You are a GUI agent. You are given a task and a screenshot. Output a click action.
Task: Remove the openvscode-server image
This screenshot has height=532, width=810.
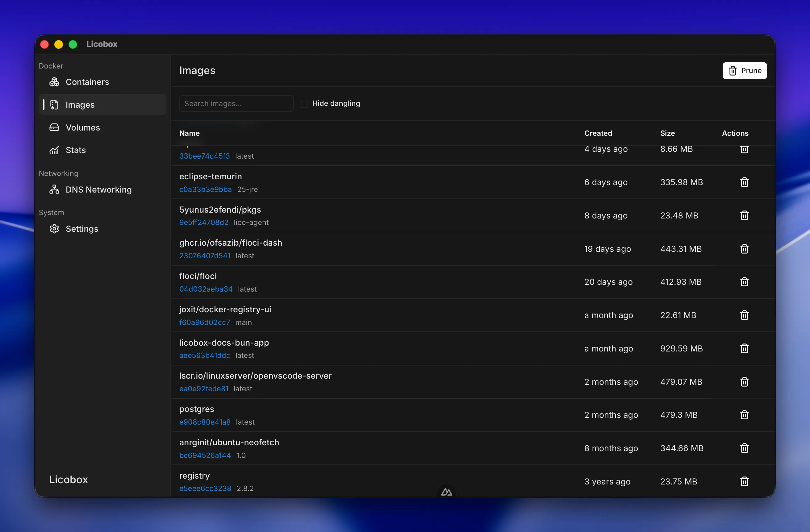(744, 382)
